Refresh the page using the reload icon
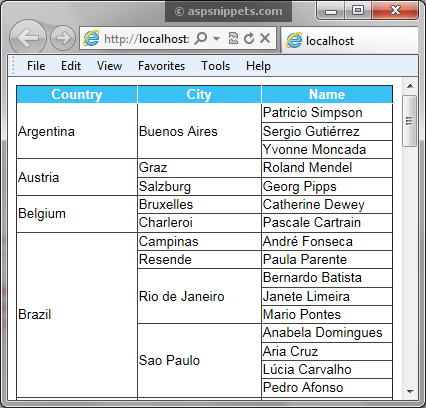The image size is (426, 408). (x=249, y=38)
